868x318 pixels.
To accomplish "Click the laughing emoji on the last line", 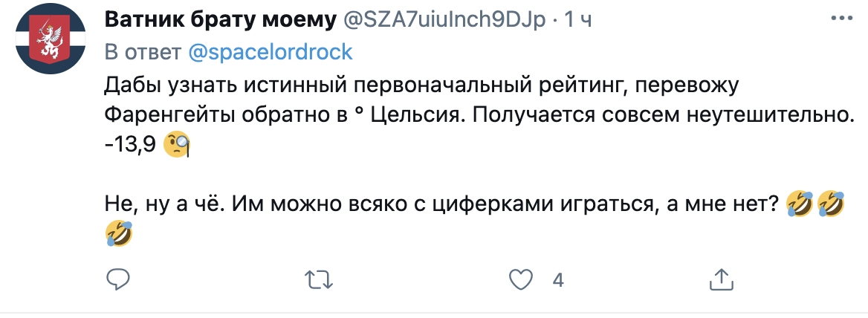I will tap(120, 234).
